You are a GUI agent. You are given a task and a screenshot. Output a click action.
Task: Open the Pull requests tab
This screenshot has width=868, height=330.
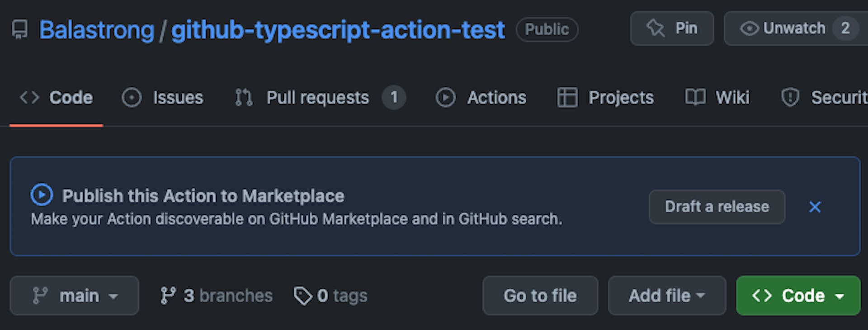click(x=320, y=98)
